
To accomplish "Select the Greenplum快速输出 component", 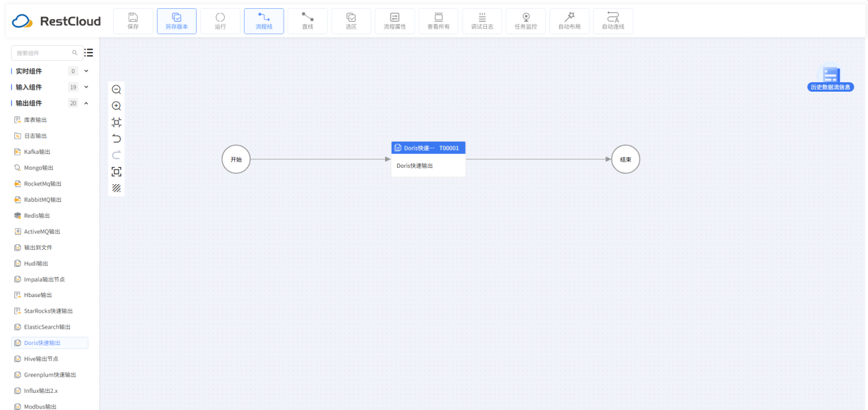I will (49, 375).
